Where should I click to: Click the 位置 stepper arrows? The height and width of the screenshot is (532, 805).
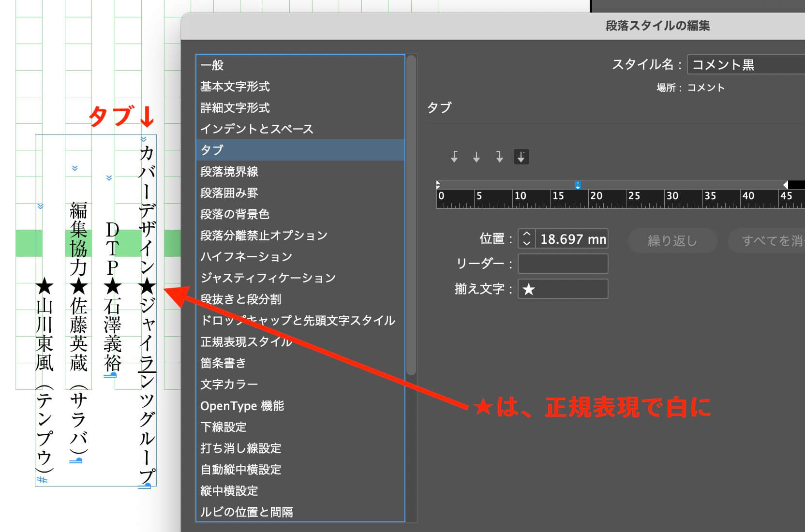[x=527, y=239]
